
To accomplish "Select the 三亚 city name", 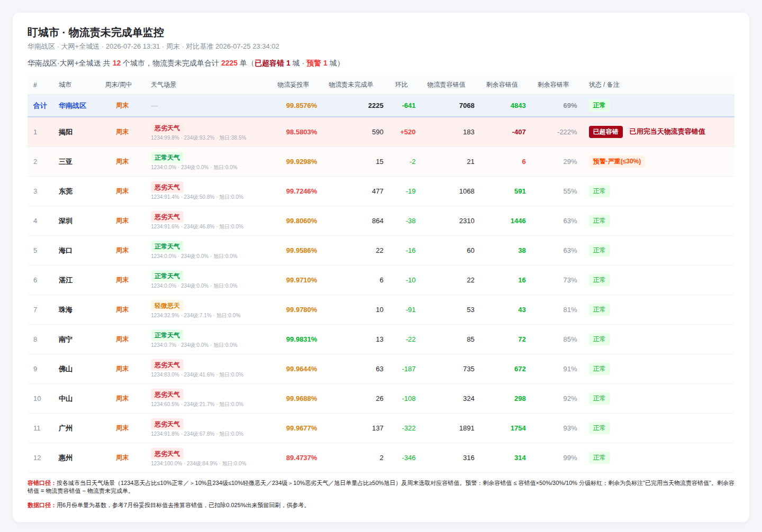I will pyautogui.click(x=66, y=162).
